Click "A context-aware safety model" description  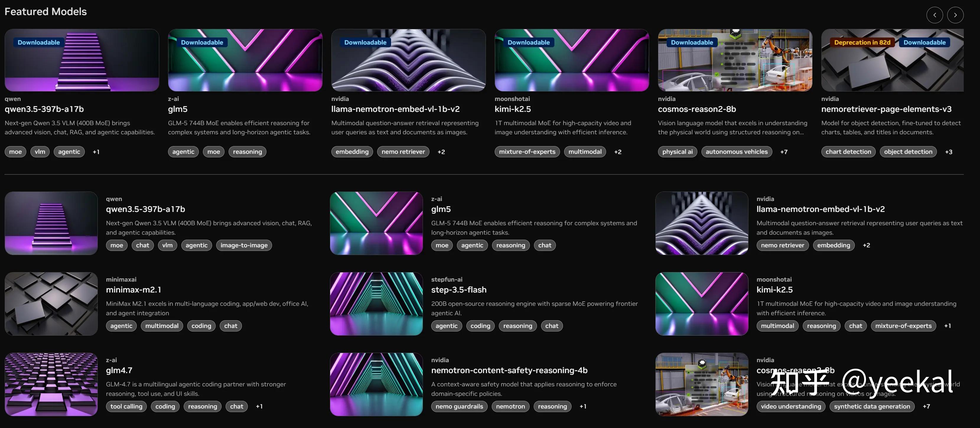[524, 389]
